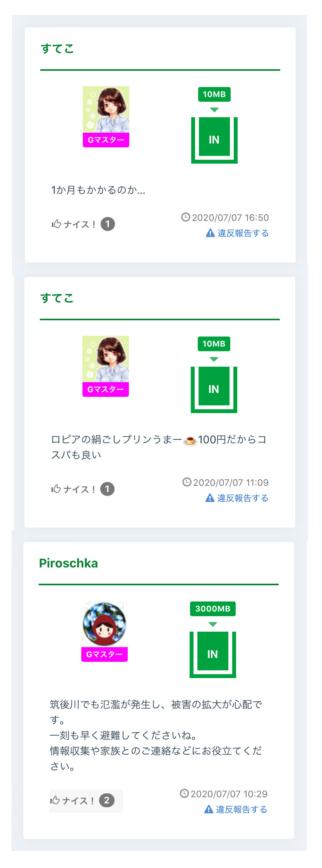Report violation on the 11:09 post
The width and height of the screenshot is (322, 868).
pyautogui.click(x=237, y=498)
